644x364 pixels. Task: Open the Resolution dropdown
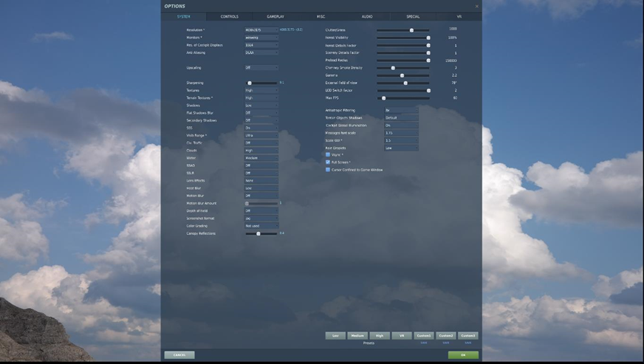click(261, 30)
